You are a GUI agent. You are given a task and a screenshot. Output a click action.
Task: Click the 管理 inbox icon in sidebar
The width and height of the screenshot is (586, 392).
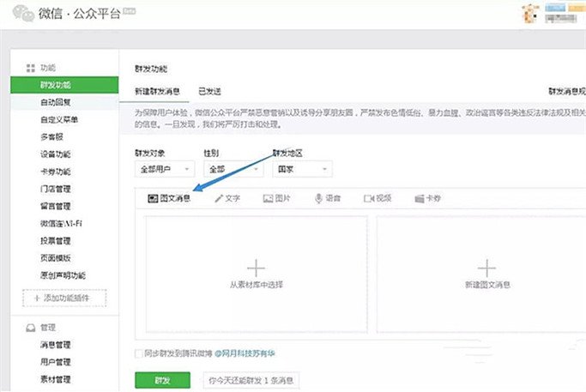(x=30, y=328)
